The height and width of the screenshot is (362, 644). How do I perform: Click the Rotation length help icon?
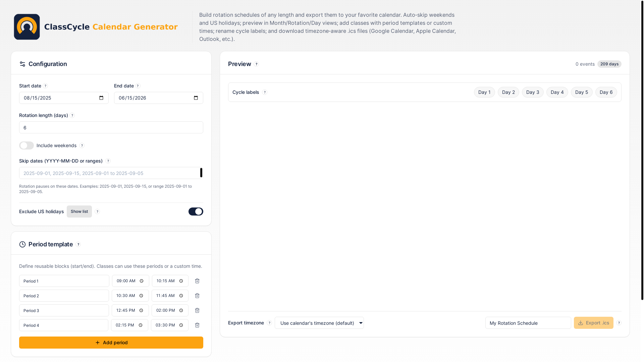[x=72, y=116]
